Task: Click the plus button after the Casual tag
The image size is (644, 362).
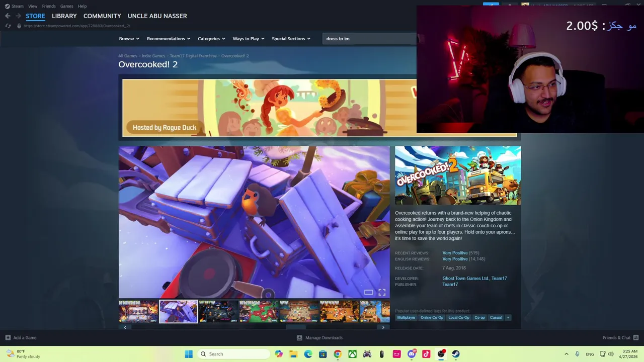Action: pos(508,317)
